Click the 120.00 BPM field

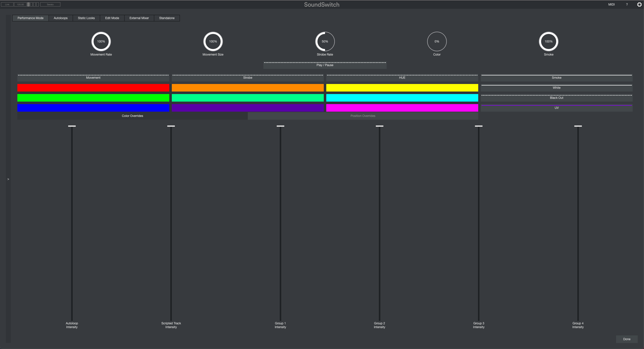pyautogui.click(x=20, y=4)
